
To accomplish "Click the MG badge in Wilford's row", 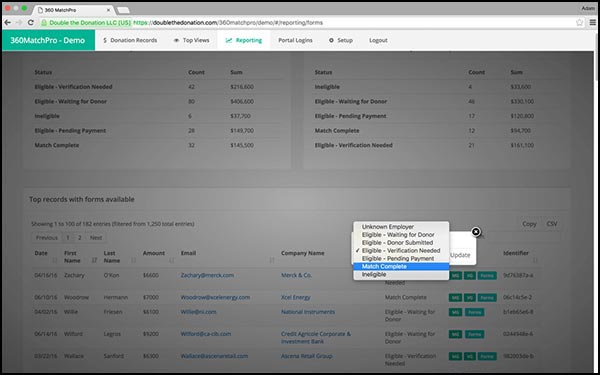I will click(455, 334).
